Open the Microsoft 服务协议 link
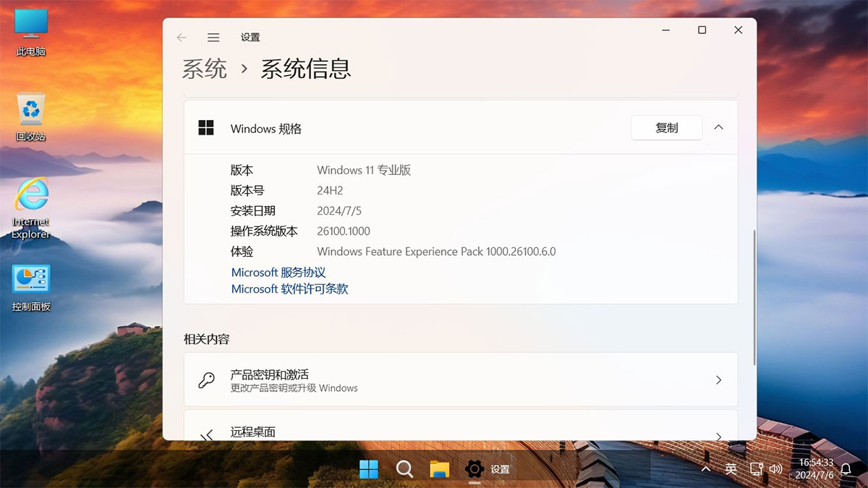868x488 pixels. coord(278,272)
